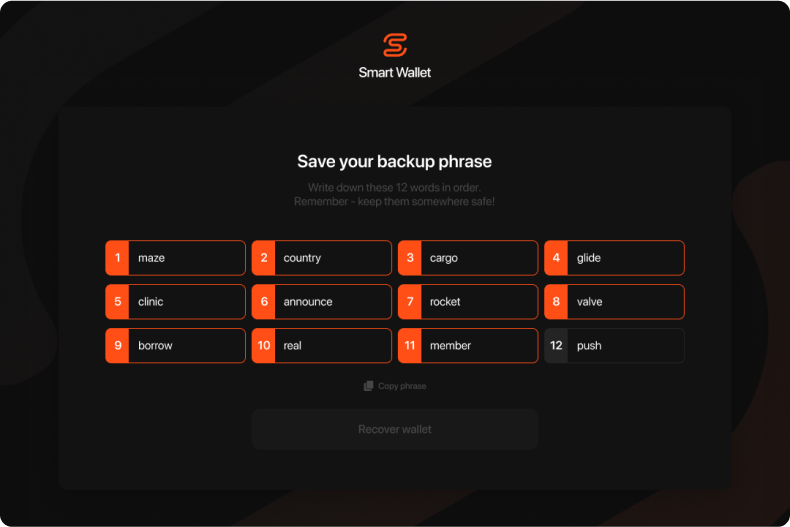Select word 3 cargo

(x=468, y=258)
